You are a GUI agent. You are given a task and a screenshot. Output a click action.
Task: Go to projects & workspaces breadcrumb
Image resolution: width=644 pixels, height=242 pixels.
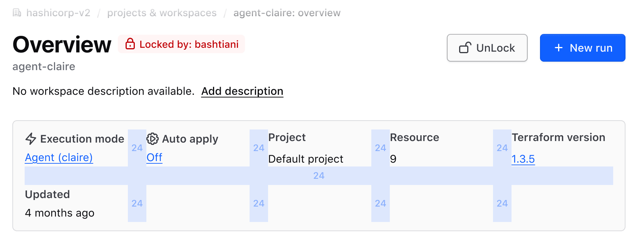pos(162,13)
